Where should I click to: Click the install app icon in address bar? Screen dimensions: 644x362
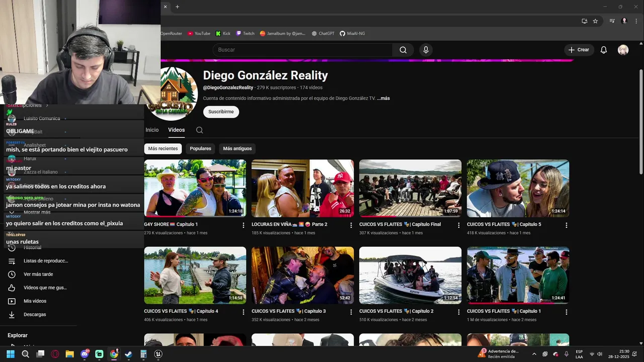(x=584, y=21)
